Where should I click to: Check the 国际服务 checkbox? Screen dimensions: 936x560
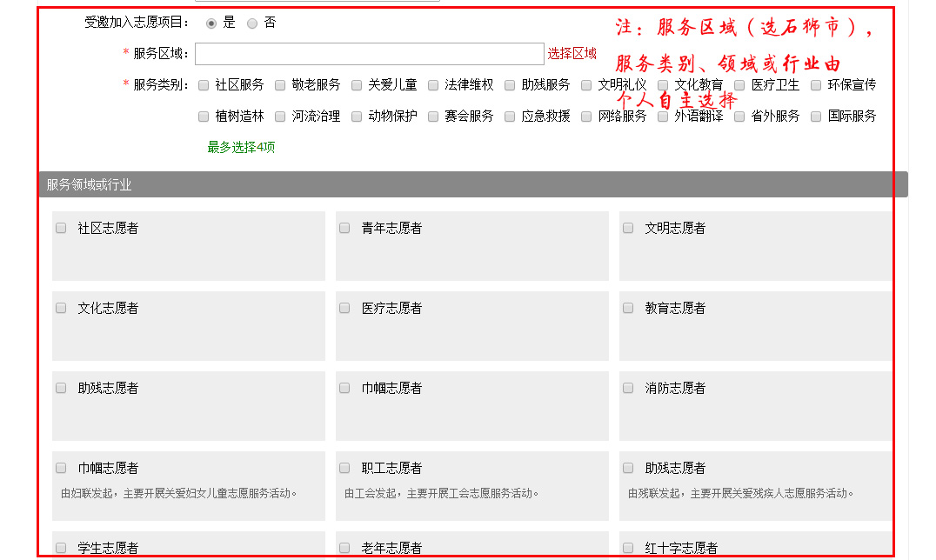[816, 117]
